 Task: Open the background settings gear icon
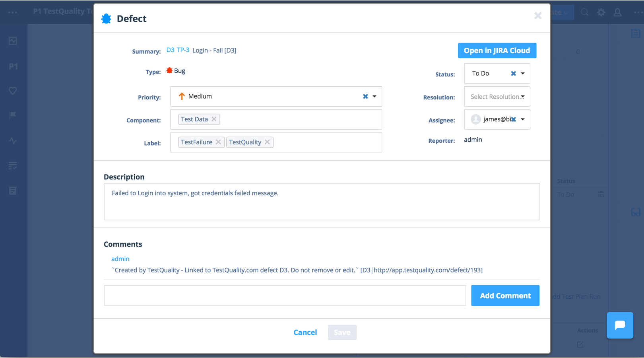click(x=601, y=12)
